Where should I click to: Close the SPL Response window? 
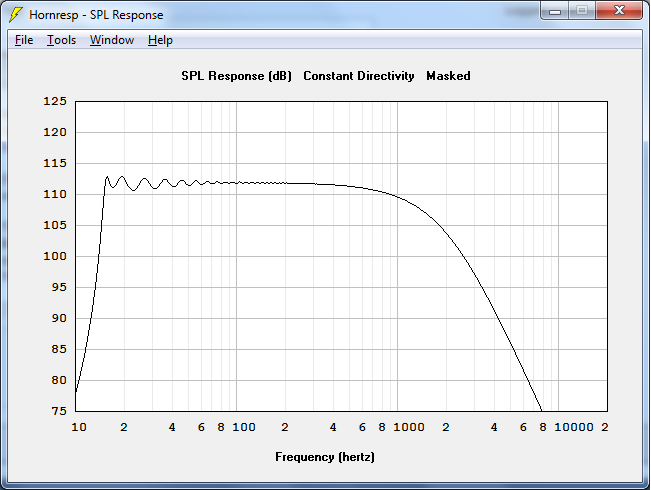click(619, 11)
